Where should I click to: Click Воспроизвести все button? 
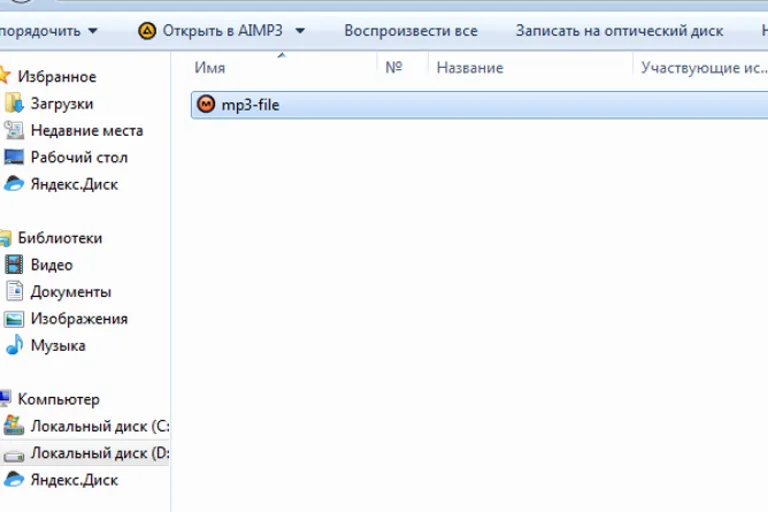411,31
